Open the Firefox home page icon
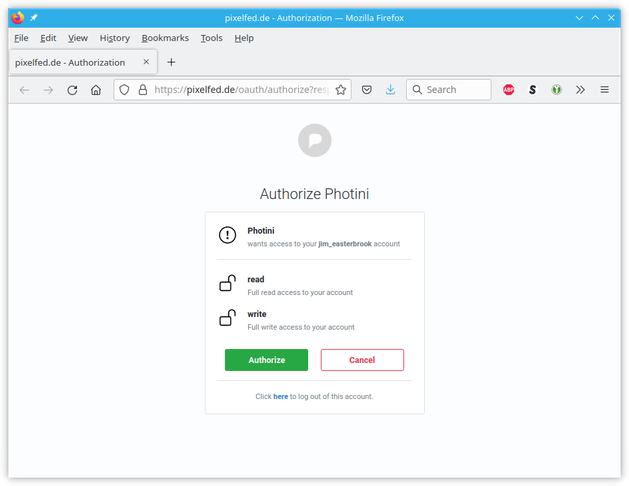This screenshot has height=486, width=629. coord(96,90)
